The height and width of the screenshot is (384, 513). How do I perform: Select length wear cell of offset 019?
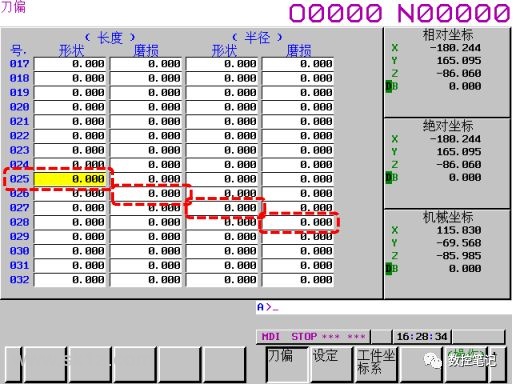pos(146,92)
